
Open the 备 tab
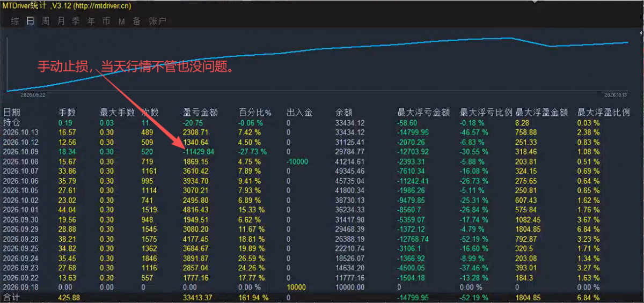[x=137, y=21]
